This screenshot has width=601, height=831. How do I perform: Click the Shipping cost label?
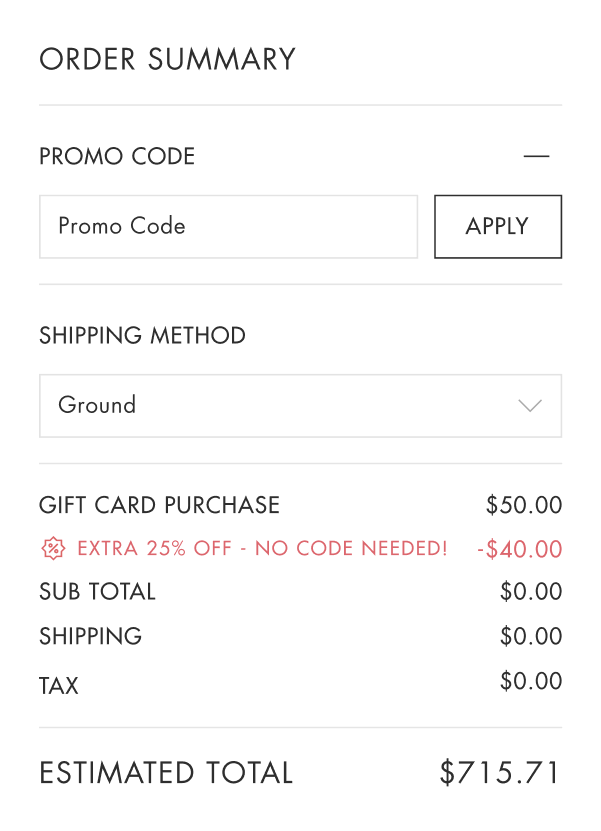pos(90,636)
